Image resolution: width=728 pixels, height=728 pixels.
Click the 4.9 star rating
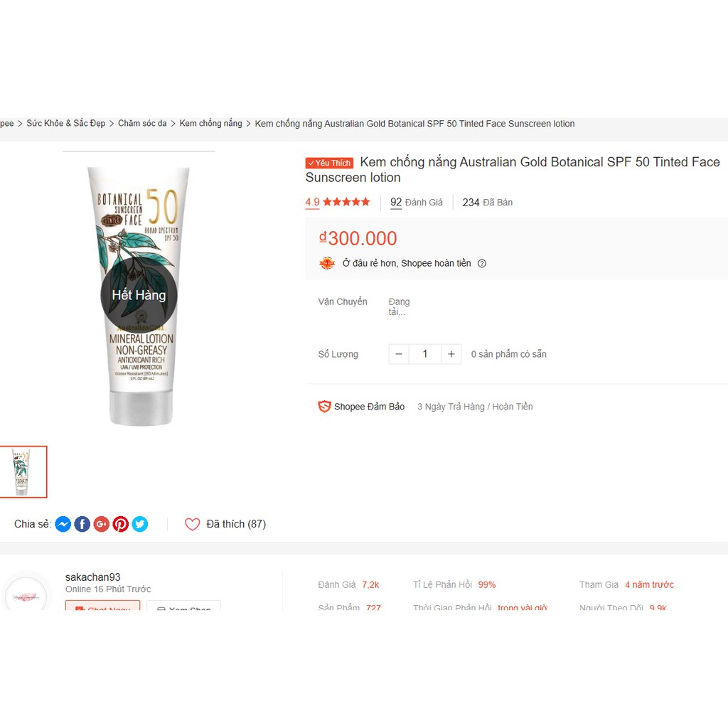pos(338,202)
